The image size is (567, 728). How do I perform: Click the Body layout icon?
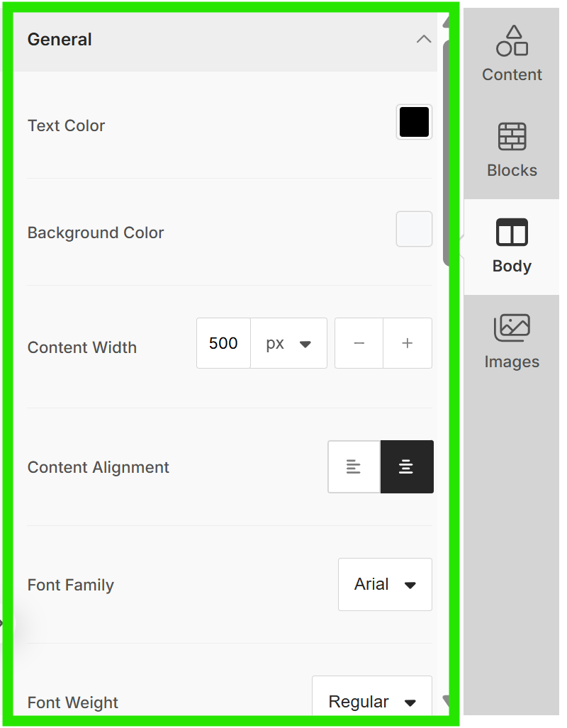pos(512,232)
